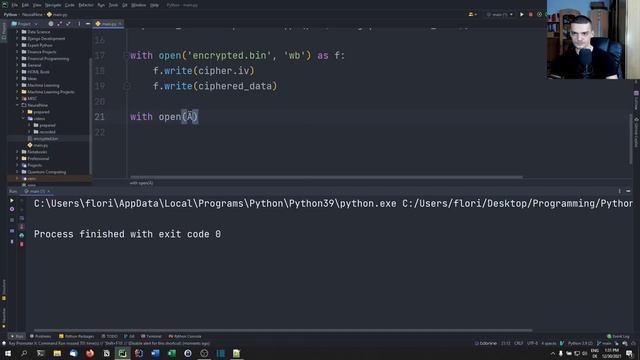The image size is (640, 360).
Task: Expand the Django Development folder
Action: [x=18, y=38]
